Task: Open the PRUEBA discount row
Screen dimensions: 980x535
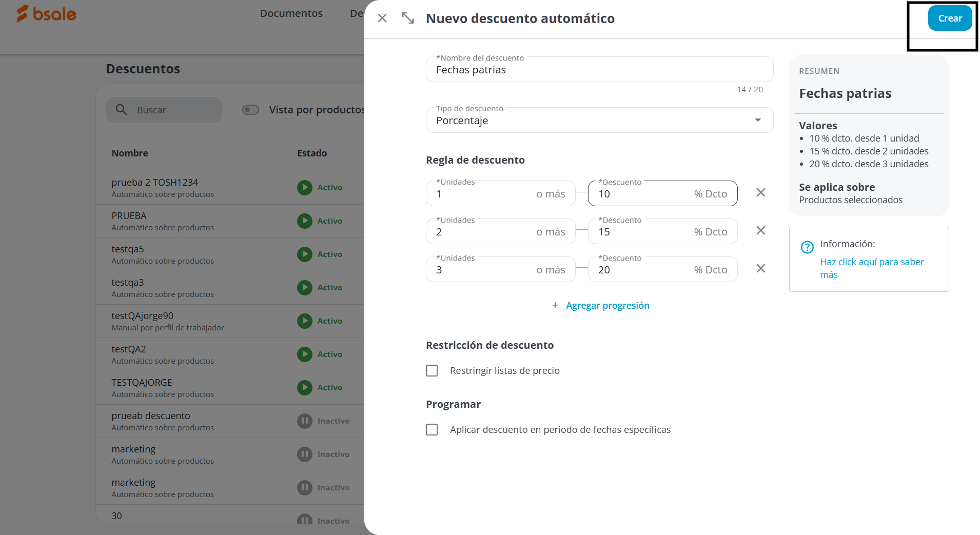Action: point(230,221)
